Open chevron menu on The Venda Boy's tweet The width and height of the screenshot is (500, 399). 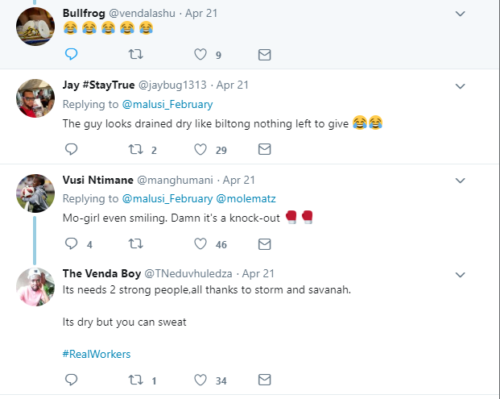(460, 275)
